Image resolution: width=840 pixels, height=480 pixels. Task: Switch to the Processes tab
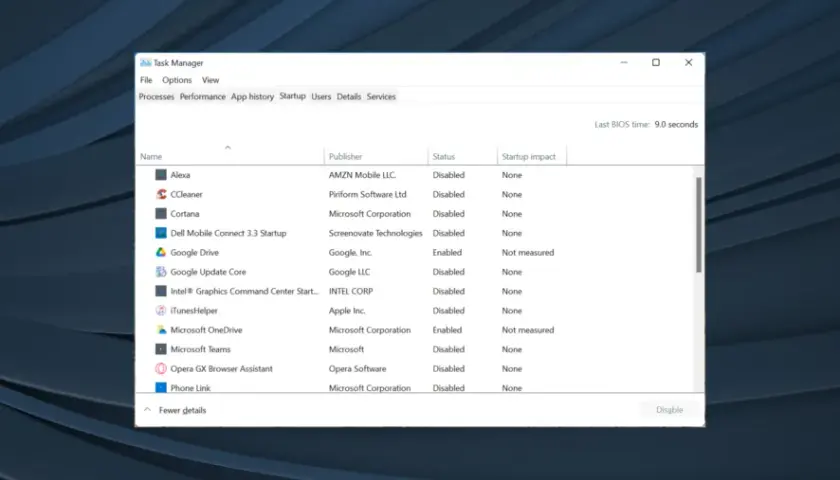coord(156,96)
